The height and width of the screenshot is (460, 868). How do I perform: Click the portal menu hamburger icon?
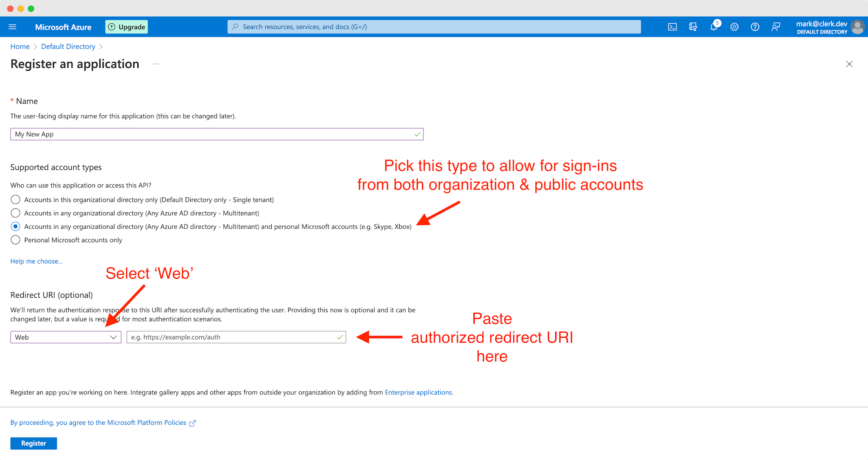point(12,27)
